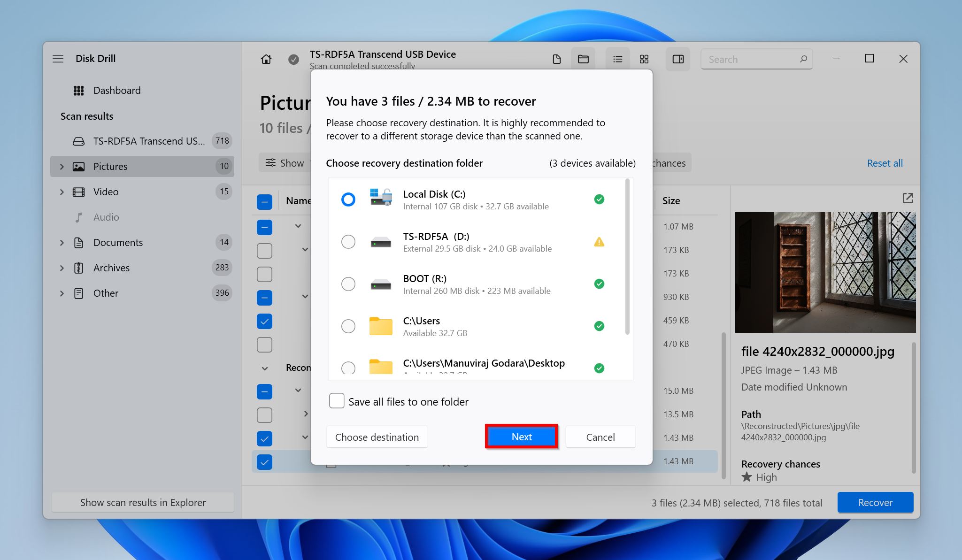The height and width of the screenshot is (560, 962).
Task: Click the folder open icon in toolbar
Action: pos(583,58)
